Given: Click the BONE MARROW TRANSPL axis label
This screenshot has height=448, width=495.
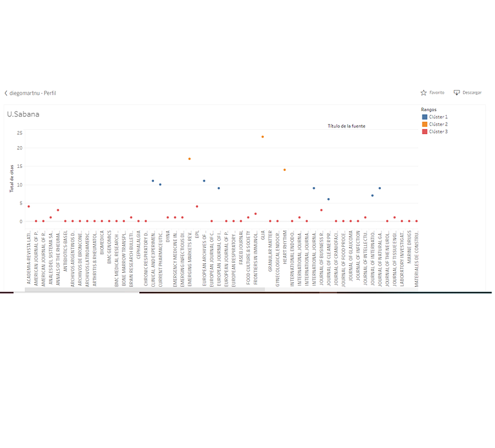Looking at the screenshot, I should pos(124,258).
